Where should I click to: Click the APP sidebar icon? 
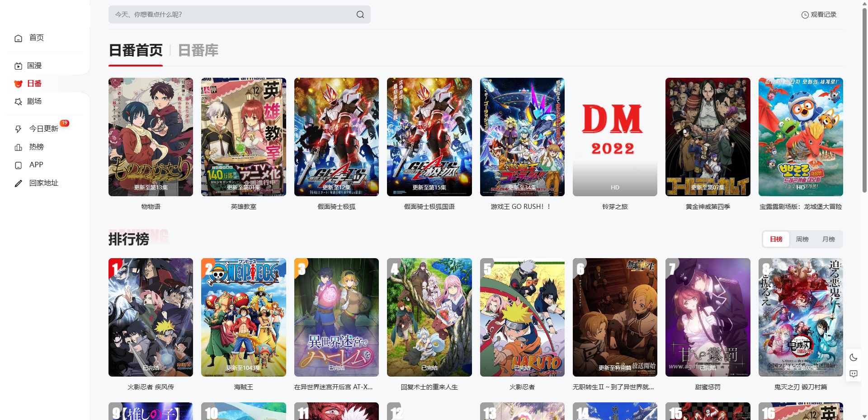[x=18, y=165]
